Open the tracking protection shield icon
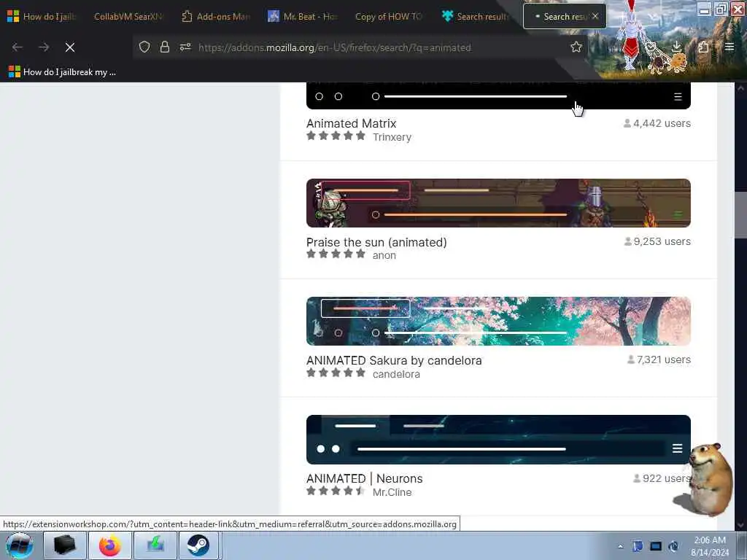 coord(144,47)
